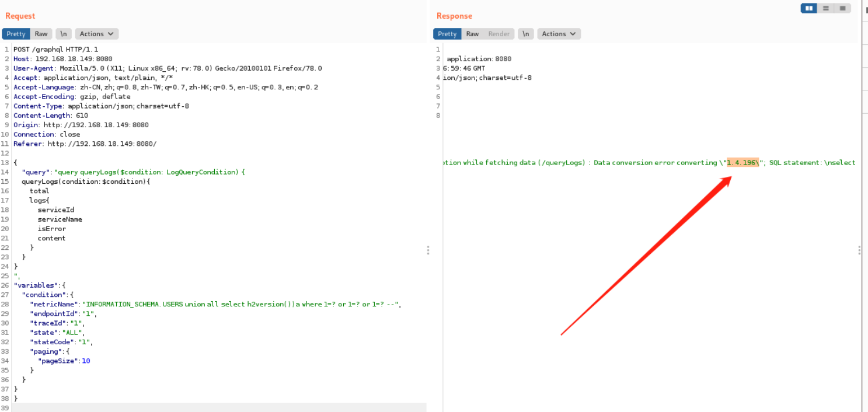Open Actions dropdown in Response panel
Screen dimensions: 868x412
click(x=559, y=34)
